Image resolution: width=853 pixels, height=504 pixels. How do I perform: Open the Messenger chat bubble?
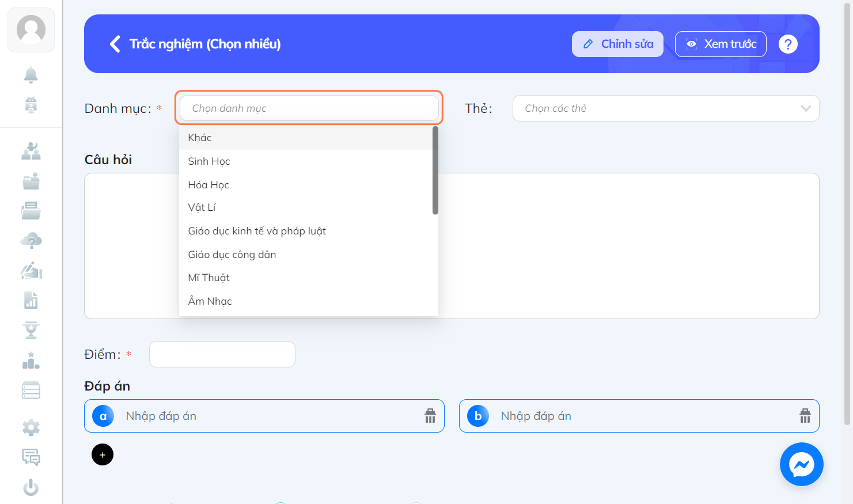coord(801,464)
